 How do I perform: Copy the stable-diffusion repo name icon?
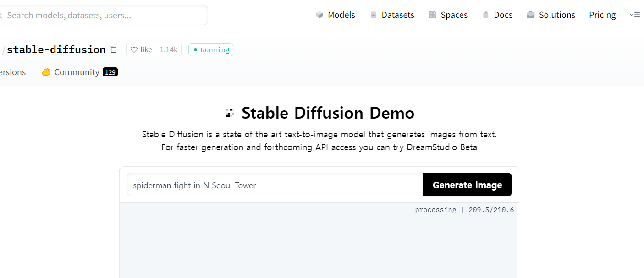(x=113, y=49)
